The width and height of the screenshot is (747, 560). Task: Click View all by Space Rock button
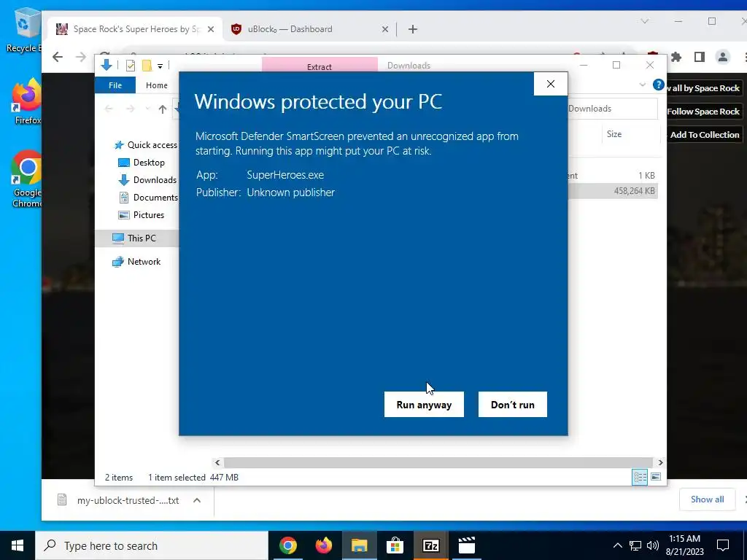[705, 88]
